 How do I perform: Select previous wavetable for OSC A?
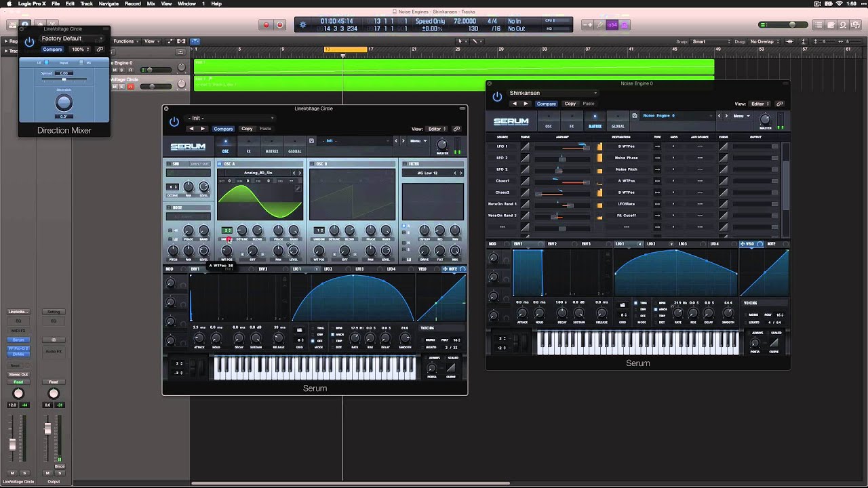tap(294, 173)
